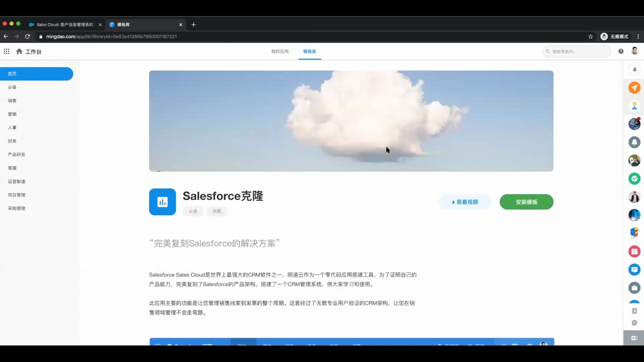Image resolution: width=644 pixels, height=362 pixels.
Task: Open the user profile avatar top right
Action: pos(635,51)
